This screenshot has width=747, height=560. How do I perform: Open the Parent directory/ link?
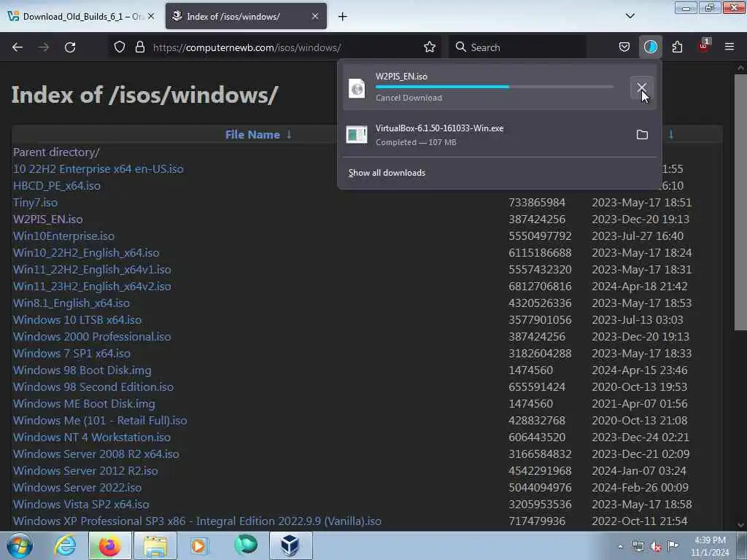point(56,152)
